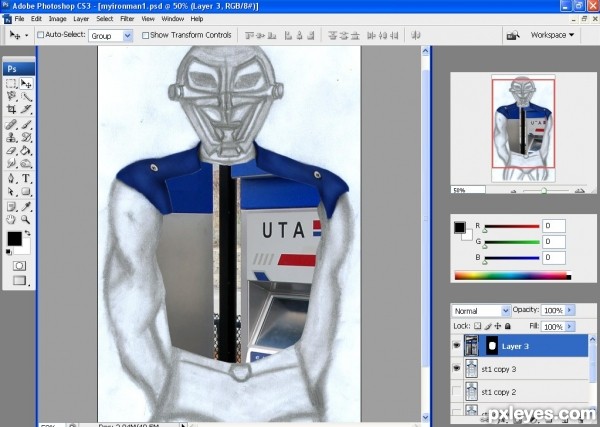Select the Brush tool
The width and height of the screenshot is (600, 427).
[x=26, y=124]
